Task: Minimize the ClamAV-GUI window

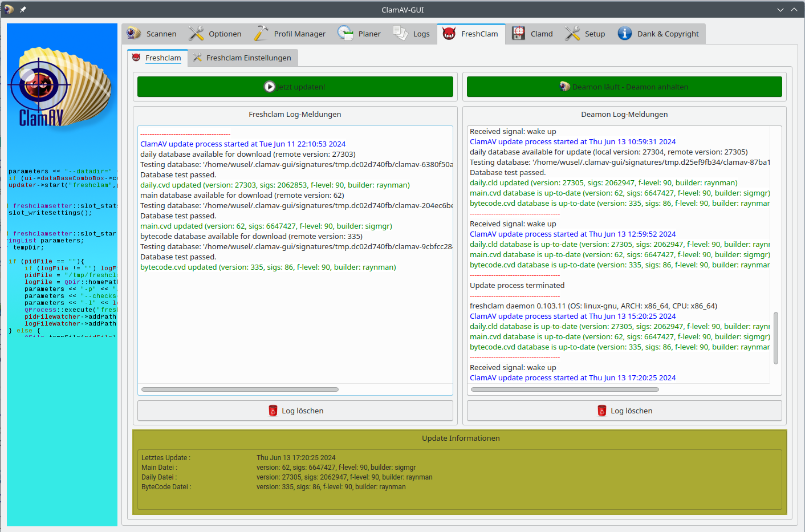Action: [780, 10]
